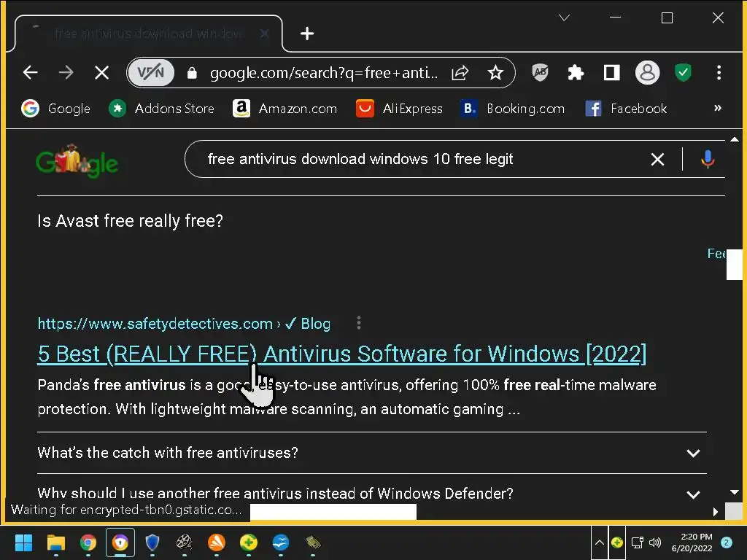747x560 pixels.
Task: Show more bookmarks chevron
Action: point(718,108)
